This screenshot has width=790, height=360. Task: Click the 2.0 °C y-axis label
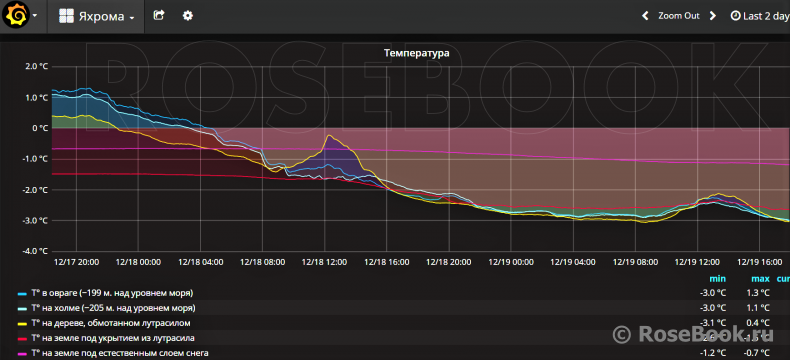(x=37, y=66)
